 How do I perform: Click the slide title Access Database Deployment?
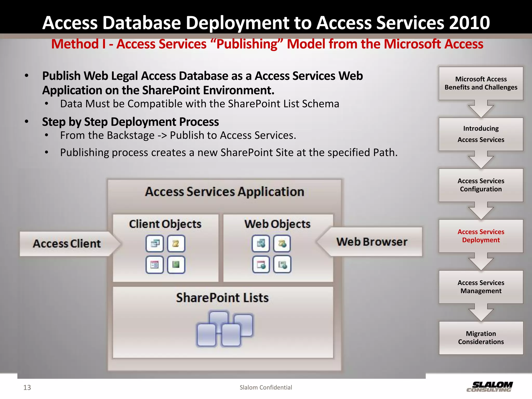[x=266, y=23]
